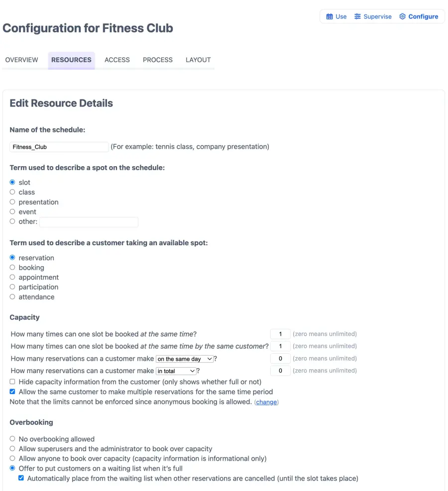Click the 'other' term text field

coord(89,222)
